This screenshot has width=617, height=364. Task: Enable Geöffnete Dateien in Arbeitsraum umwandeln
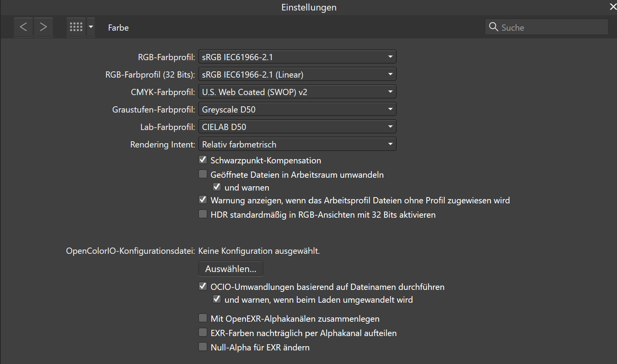[x=203, y=174]
